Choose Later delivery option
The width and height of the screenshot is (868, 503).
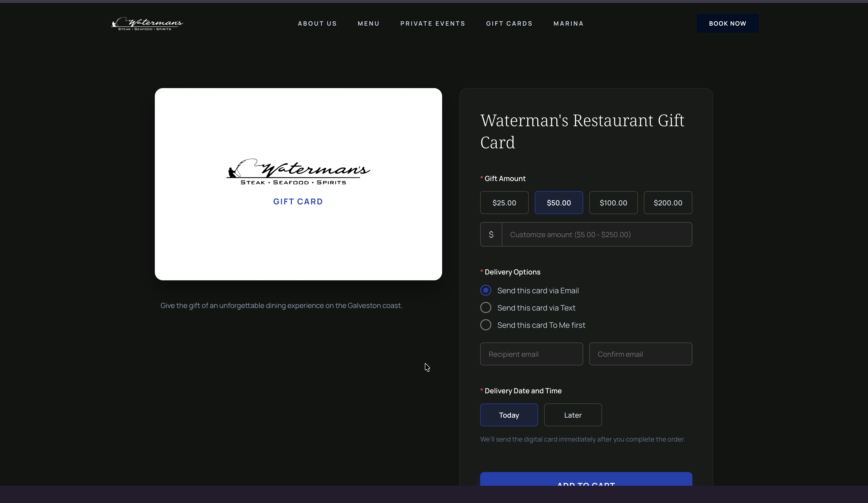tap(573, 415)
